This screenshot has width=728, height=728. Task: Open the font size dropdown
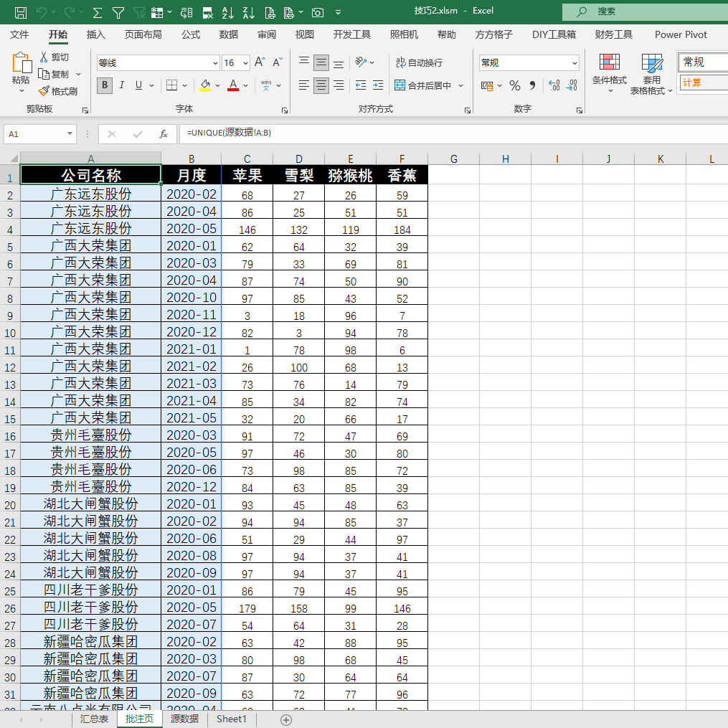coord(245,62)
